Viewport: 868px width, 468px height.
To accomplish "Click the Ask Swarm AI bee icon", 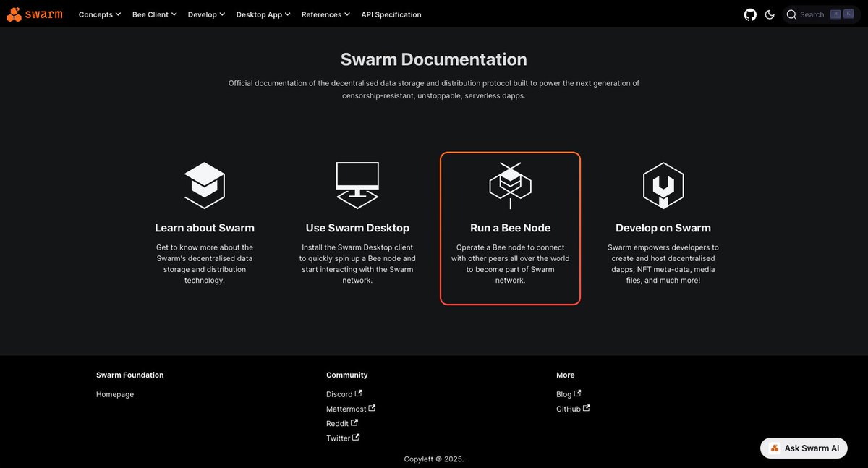I will 775,448.
